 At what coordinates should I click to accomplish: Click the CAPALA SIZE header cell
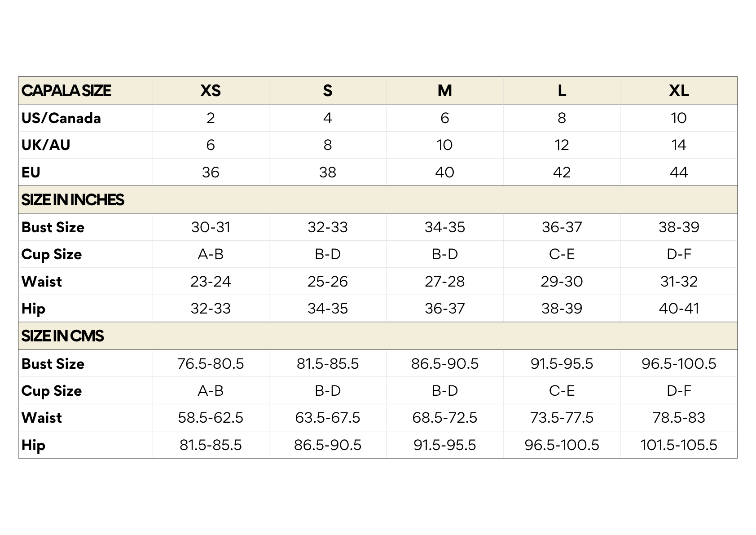66,91
